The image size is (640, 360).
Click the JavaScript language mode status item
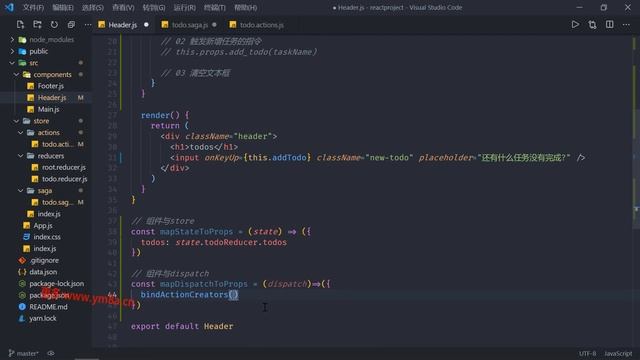pyautogui.click(x=618, y=353)
